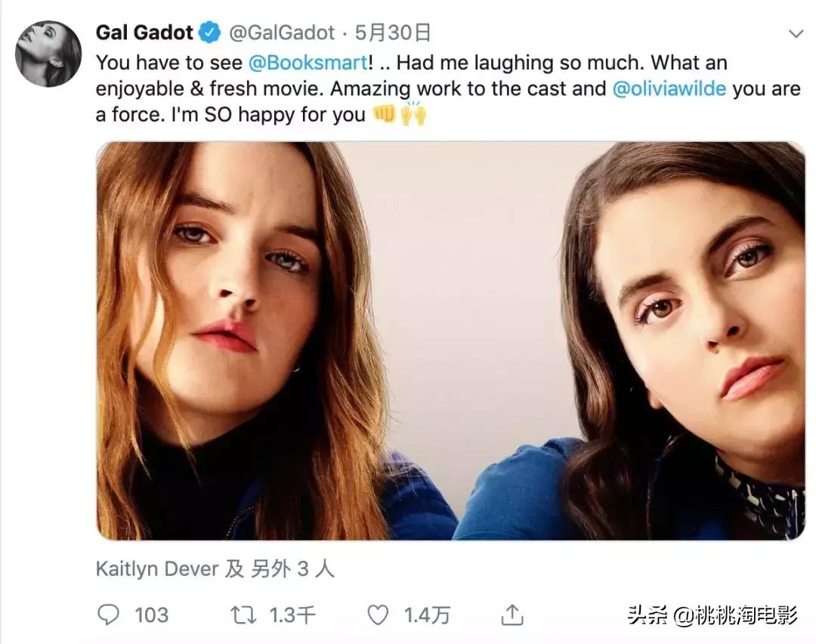Click the 1.4万 likes count

click(x=427, y=615)
